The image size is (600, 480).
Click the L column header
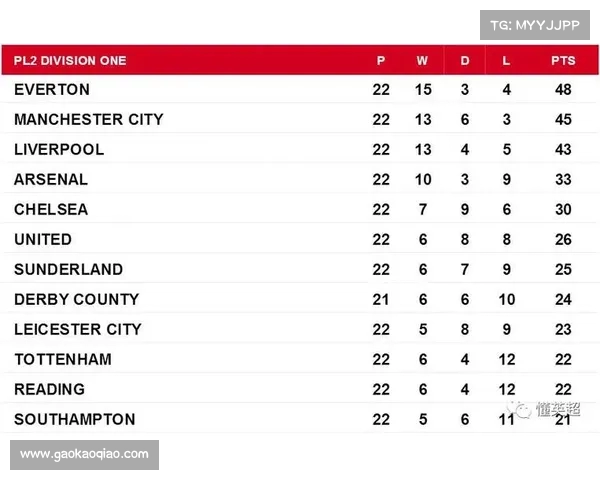click(507, 60)
